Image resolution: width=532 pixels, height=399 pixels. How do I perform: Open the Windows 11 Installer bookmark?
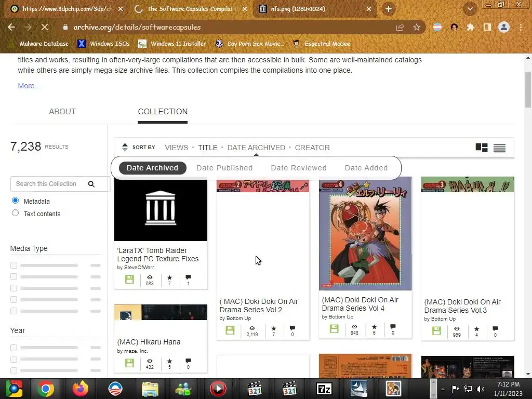click(172, 44)
